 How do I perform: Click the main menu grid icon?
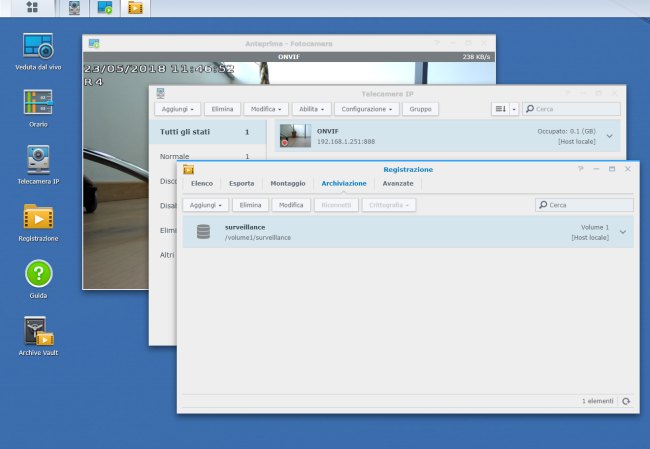click(32, 8)
